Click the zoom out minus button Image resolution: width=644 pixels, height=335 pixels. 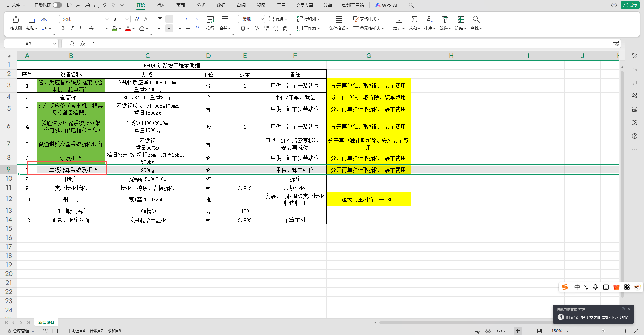point(576,331)
